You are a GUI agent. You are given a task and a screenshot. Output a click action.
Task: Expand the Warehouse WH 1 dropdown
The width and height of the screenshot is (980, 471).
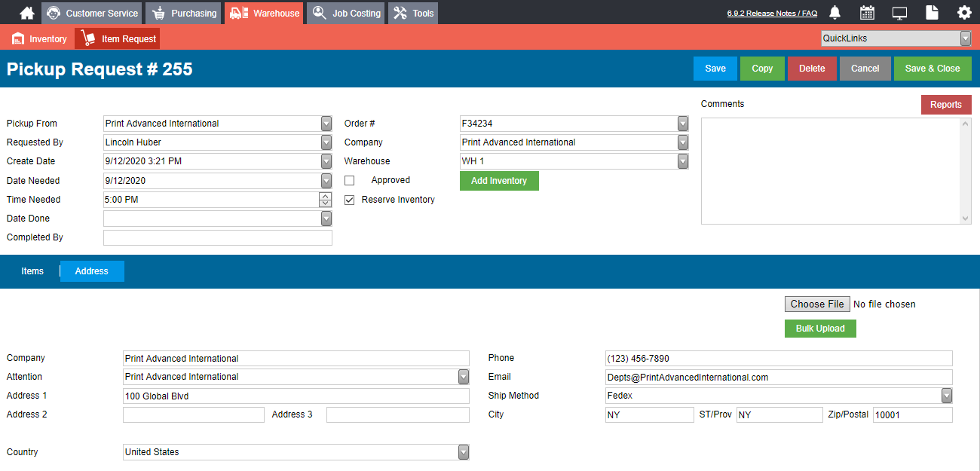point(683,161)
